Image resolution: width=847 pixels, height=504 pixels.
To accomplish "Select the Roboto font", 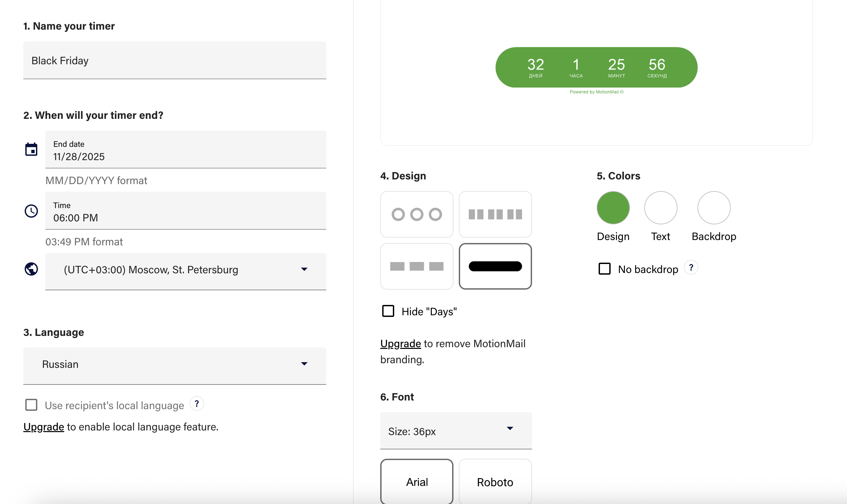I will tap(495, 481).
